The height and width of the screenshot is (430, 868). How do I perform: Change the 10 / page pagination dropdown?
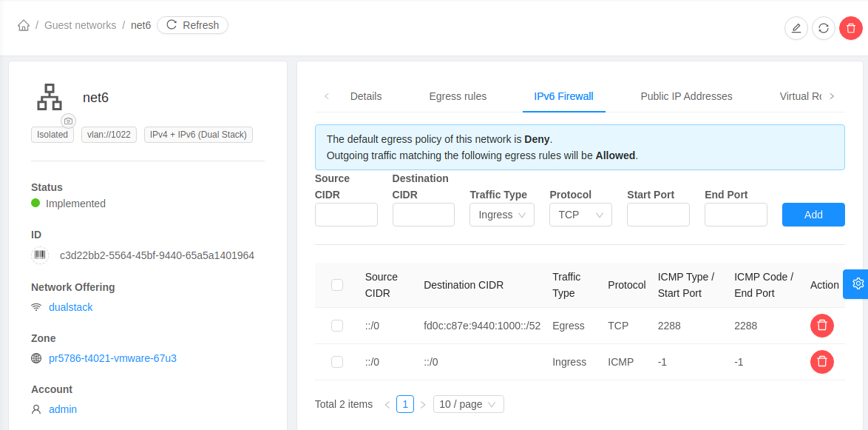(468, 404)
